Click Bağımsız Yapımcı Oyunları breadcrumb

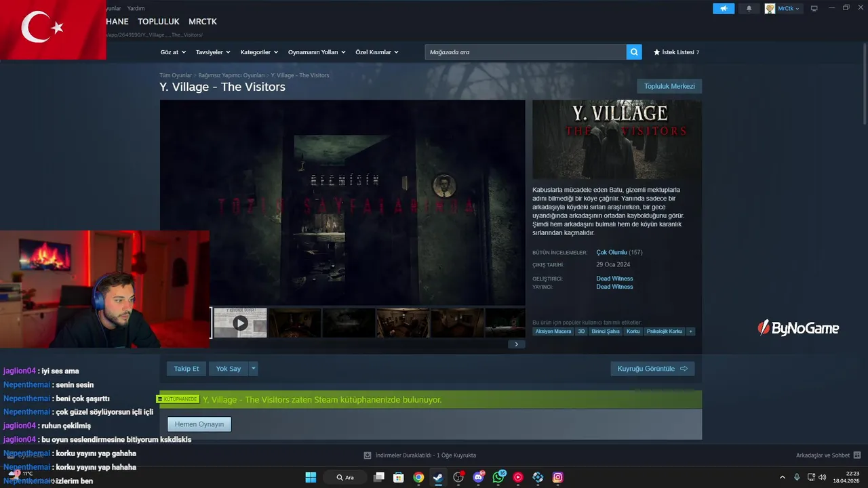click(x=231, y=75)
